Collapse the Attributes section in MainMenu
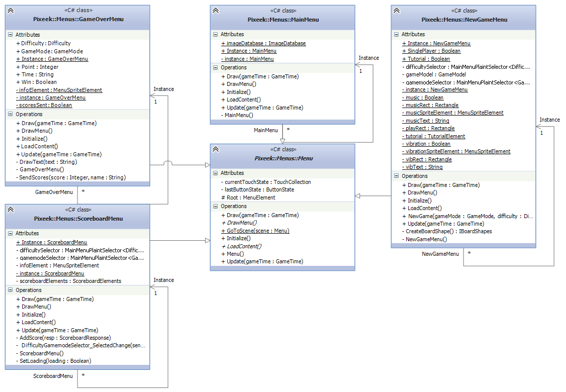Image resolution: width=566 pixels, height=392 pixels. click(x=216, y=35)
